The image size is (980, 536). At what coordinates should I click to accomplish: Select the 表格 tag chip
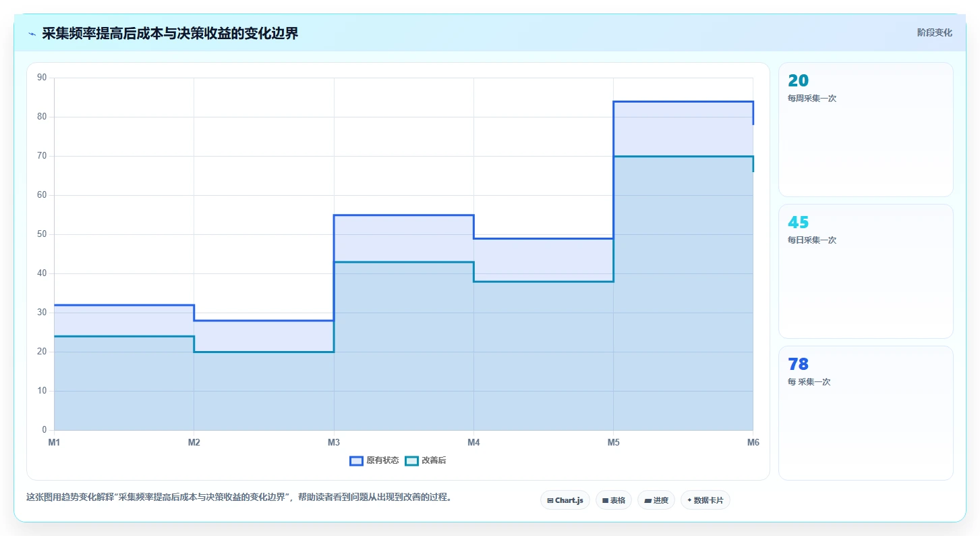(614, 500)
